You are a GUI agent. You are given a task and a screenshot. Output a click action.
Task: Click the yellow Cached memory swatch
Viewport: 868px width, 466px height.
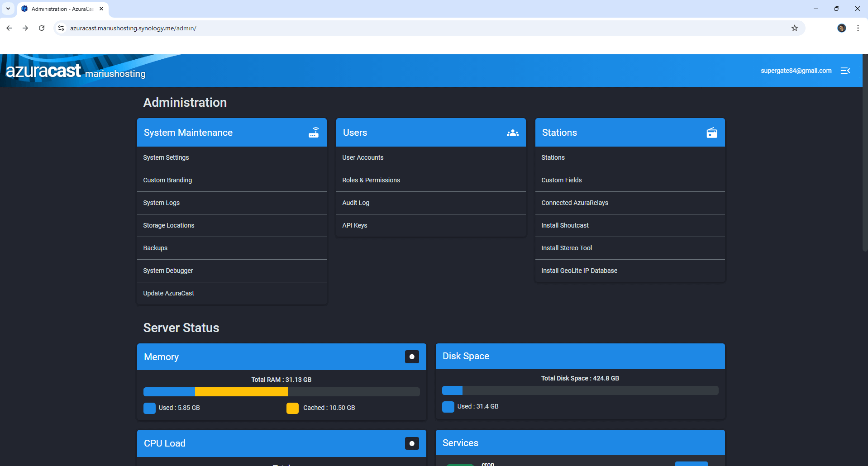[292, 408]
